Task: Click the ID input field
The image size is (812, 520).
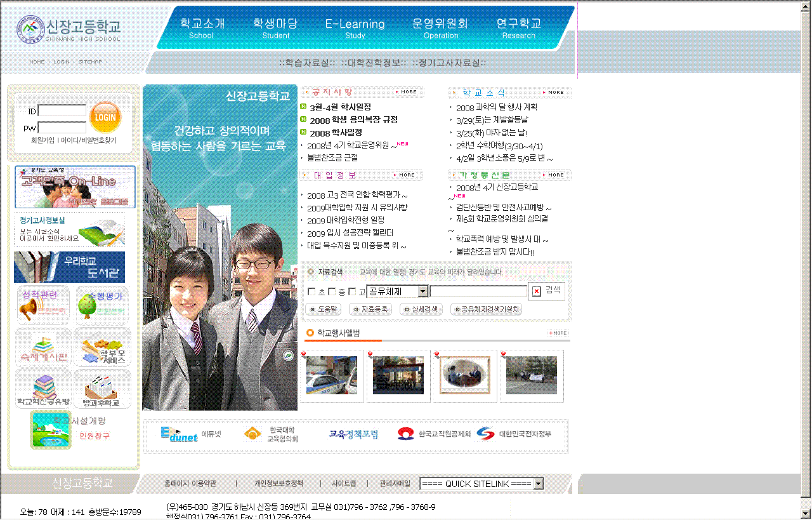Action: pos(62,111)
